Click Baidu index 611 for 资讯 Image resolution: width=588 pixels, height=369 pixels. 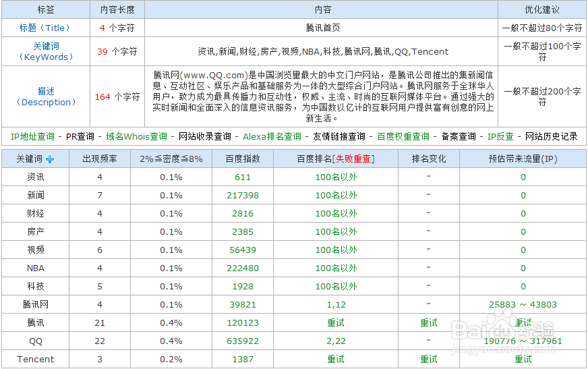pos(243,177)
